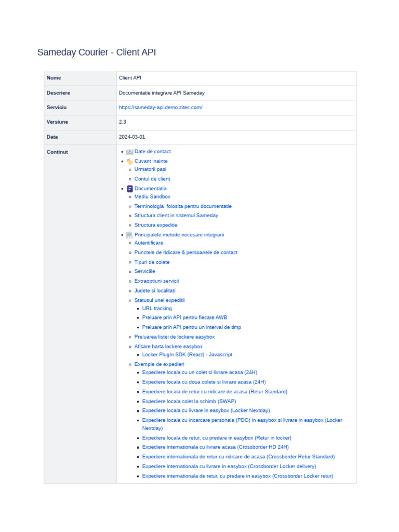This screenshot has width=399, height=532.
Task: Click the Nume row header
Action: click(80, 78)
